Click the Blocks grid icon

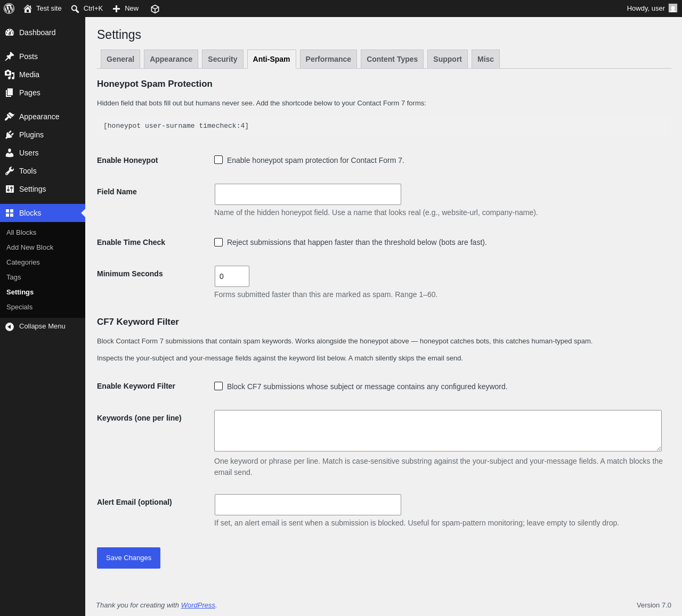coord(10,213)
